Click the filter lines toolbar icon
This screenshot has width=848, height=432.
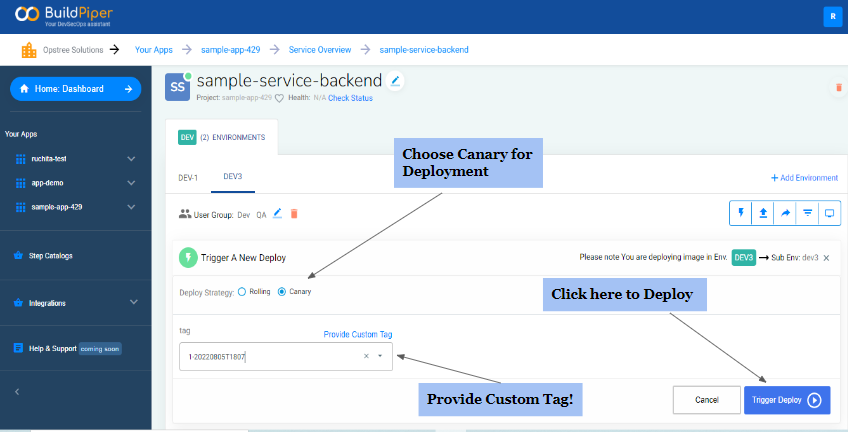[x=807, y=213]
